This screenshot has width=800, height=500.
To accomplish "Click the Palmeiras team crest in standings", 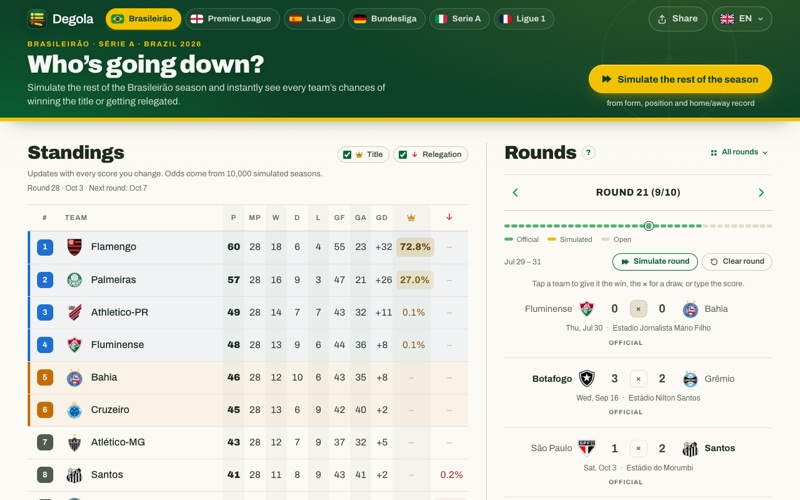I will (74, 280).
